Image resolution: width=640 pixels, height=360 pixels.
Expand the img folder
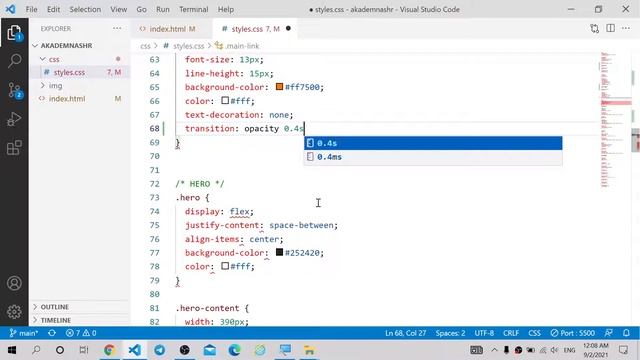(56, 86)
